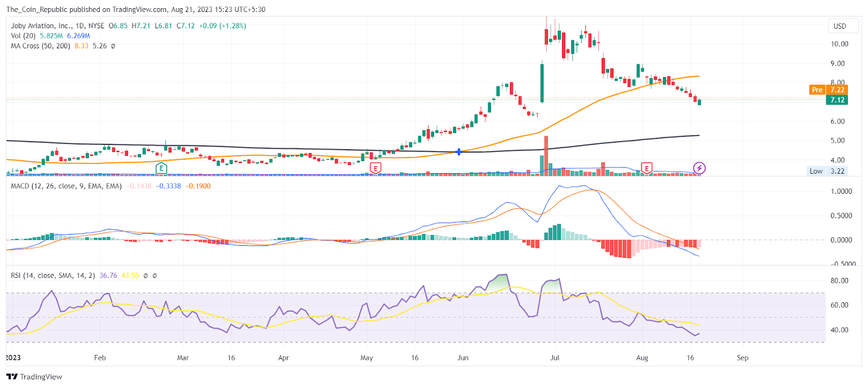
Task: Click the H7.21 high value
Action: pyautogui.click(x=141, y=26)
